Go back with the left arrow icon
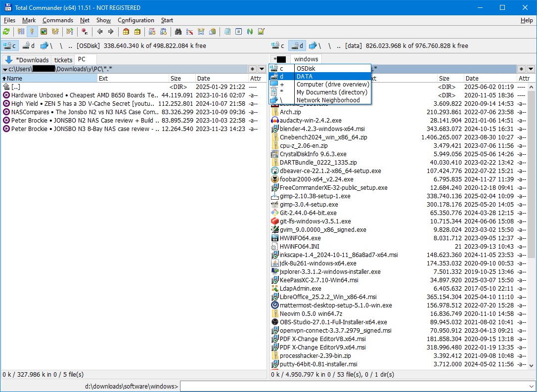The width and height of the screenshot is (537, 392). tap(100, 32)
